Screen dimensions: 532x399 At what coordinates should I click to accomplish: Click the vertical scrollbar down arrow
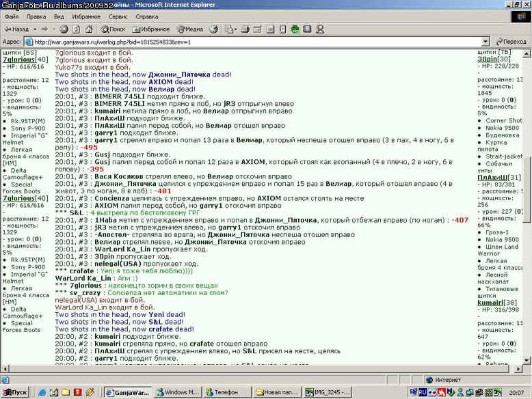[527, 360]
